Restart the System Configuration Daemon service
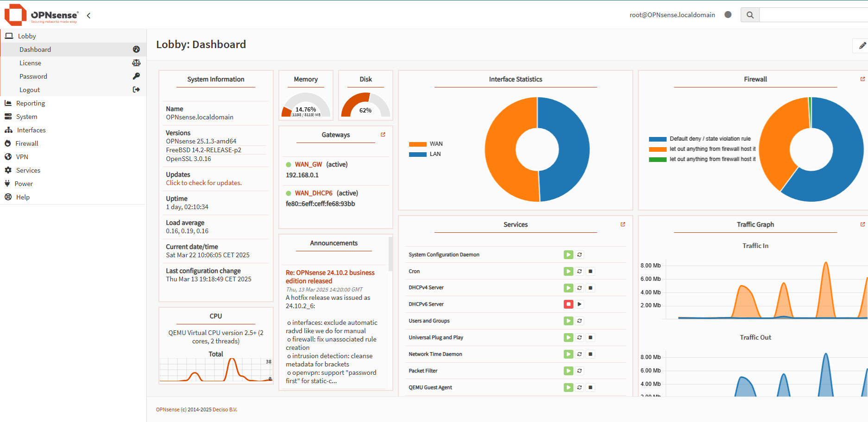 [579, 254]
